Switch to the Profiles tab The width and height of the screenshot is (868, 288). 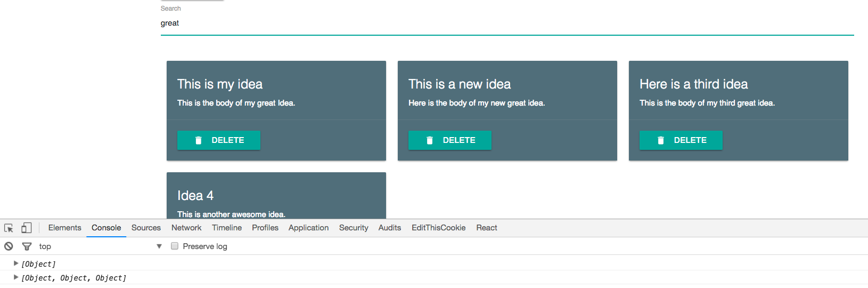pyautogui.click(x=265, y=228)
